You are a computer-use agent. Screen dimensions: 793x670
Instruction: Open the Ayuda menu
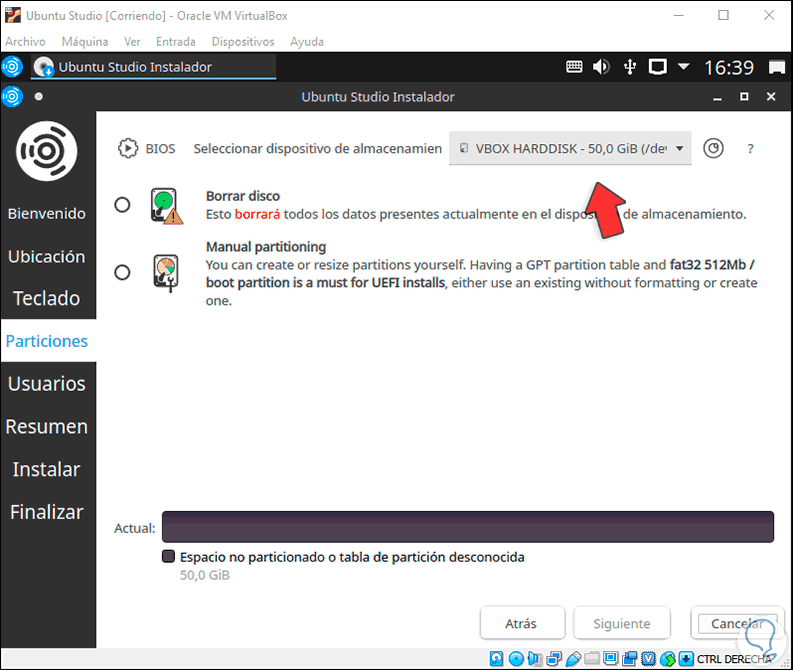pos(307,41)
